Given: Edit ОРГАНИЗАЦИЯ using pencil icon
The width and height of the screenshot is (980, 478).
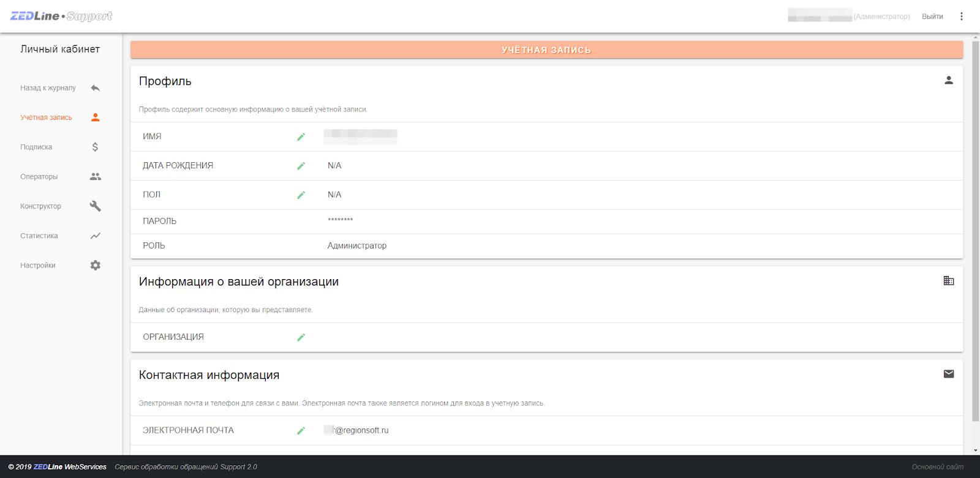Looking at the screenshot, I should pyautogui.click(x=301, y=337).
